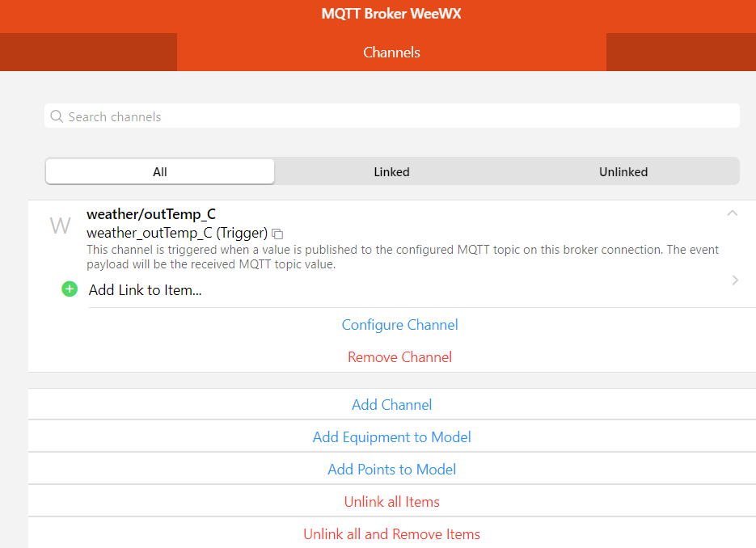Click Unlink all and Remove Items
This screenshot has height=548, width=756.
click(391, 534)
